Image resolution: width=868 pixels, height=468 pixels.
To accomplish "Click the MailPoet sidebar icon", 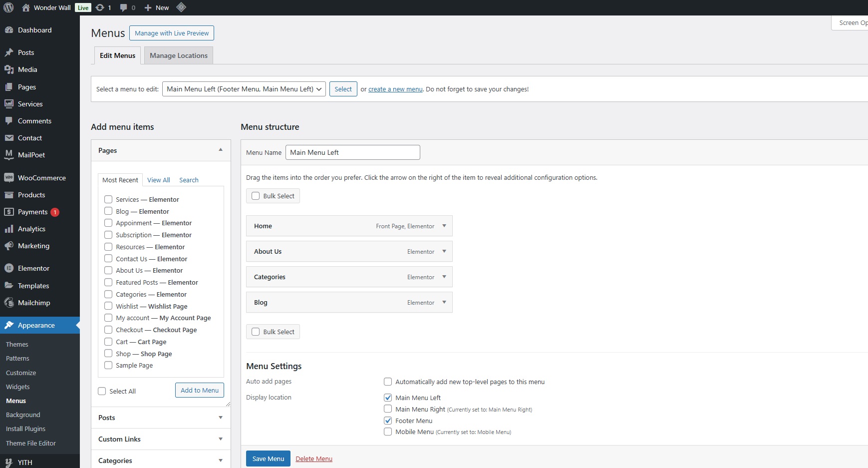I will coord(8,155).
